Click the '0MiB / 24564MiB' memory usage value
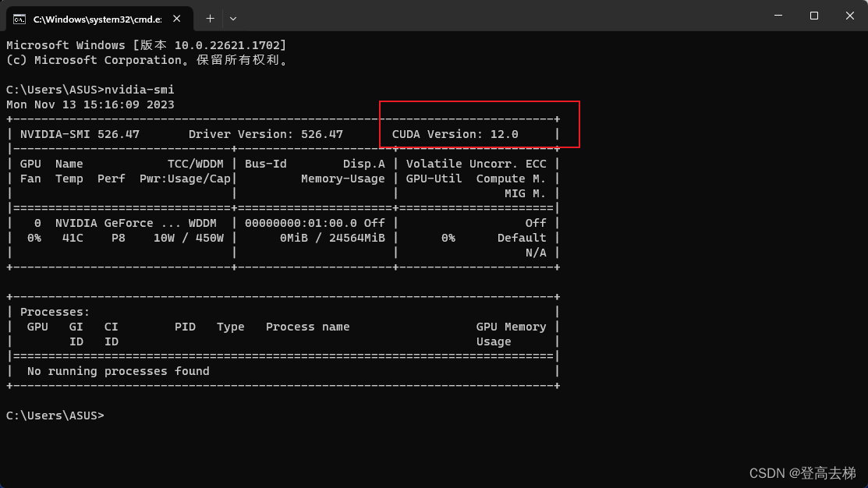 tap(332, 238)
